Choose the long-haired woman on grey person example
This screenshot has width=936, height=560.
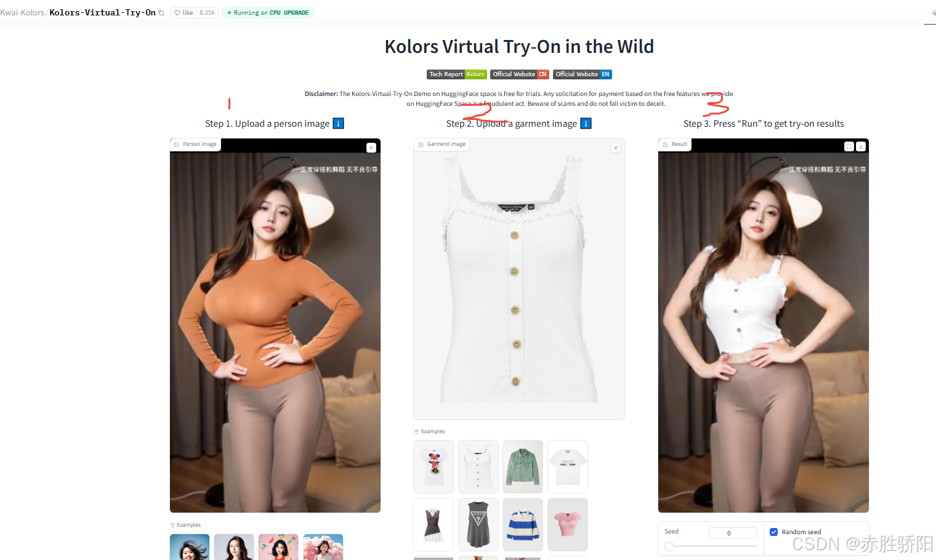pos(234,547)
